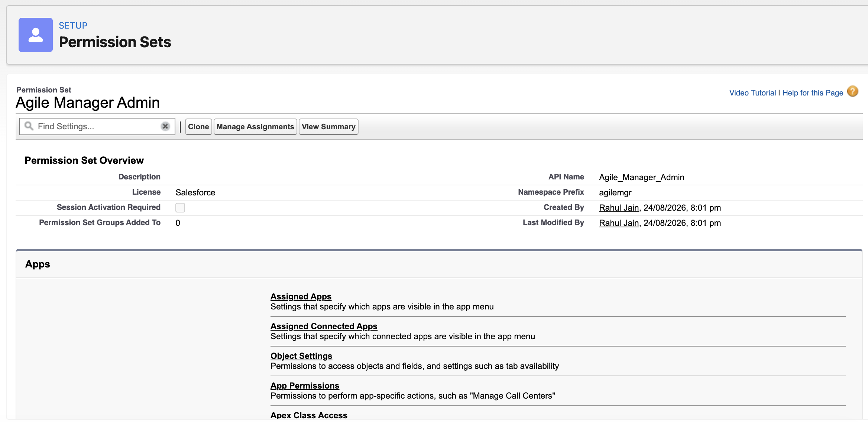Open the App Permissions link
868x422 pixels.
pyautogui.click(x=305, y=386)
